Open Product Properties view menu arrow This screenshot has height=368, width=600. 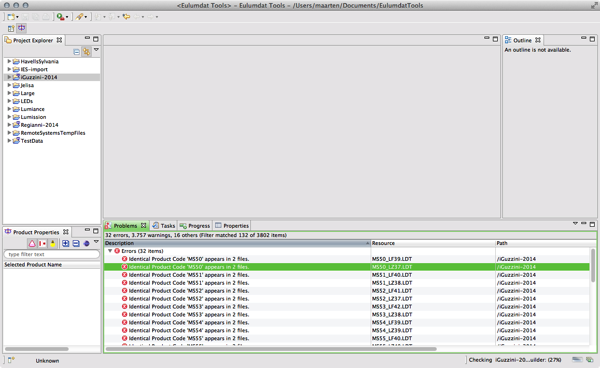96,242
